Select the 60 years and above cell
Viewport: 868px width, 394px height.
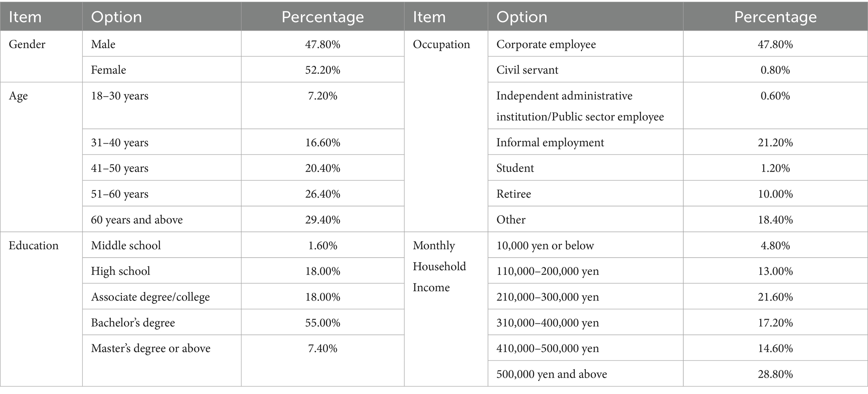click(137, 220)
